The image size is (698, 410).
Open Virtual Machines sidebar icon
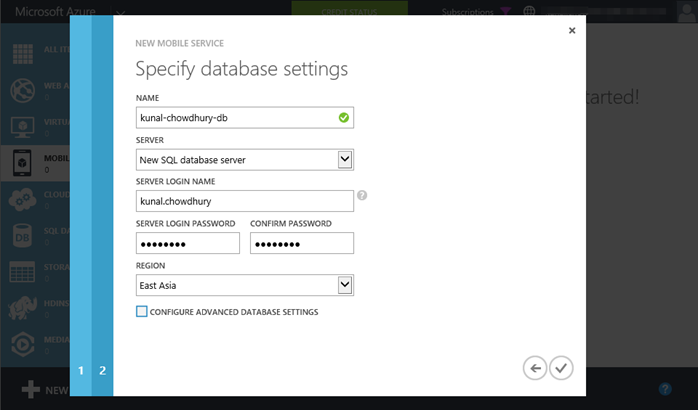coord(23,127)
